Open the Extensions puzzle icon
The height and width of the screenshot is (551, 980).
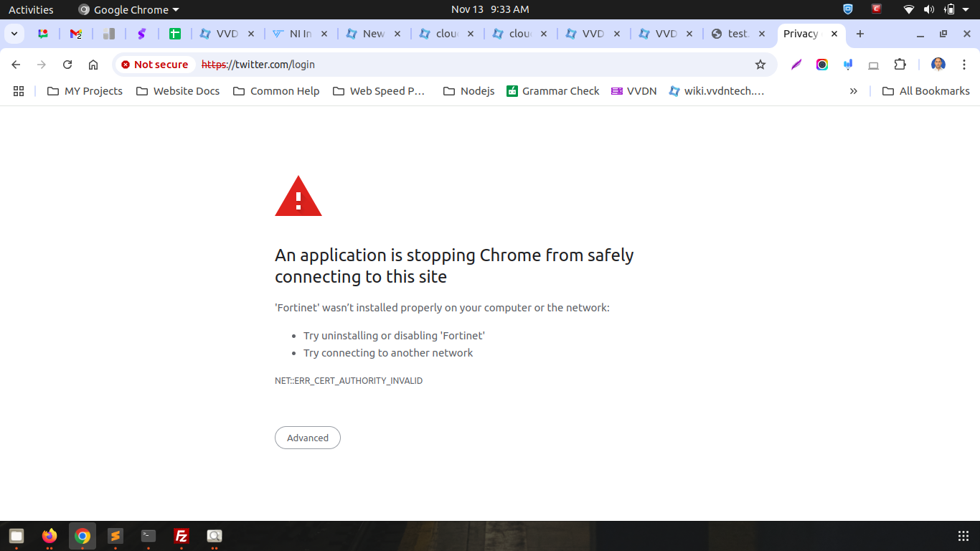pyautogui.click(x=900, y=65)
